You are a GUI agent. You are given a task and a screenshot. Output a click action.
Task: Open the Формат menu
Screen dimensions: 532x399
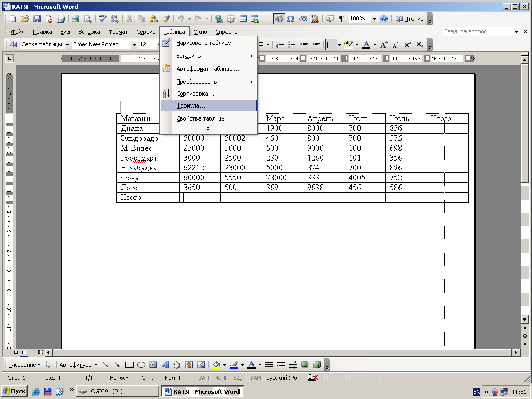118,32
